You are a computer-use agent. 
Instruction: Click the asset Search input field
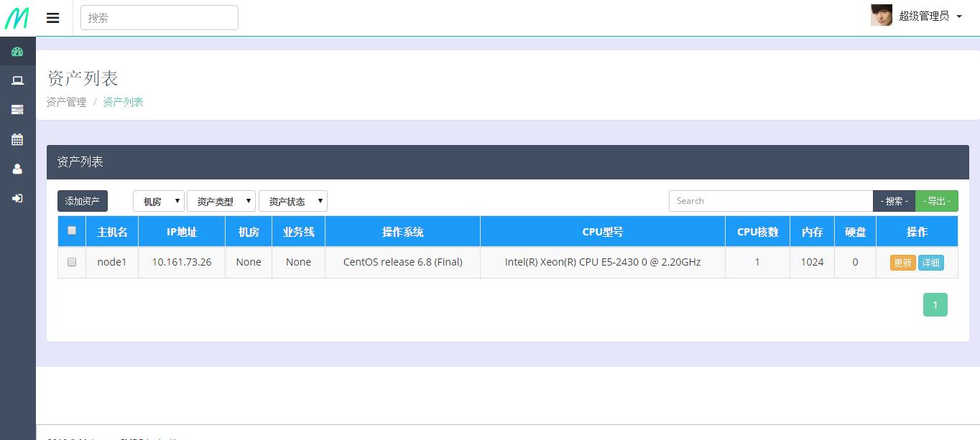(771, 201)
